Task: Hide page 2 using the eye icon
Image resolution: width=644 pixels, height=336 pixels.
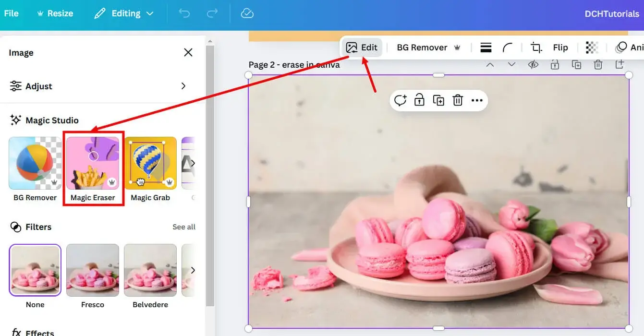Action: (x=533, y=64)
